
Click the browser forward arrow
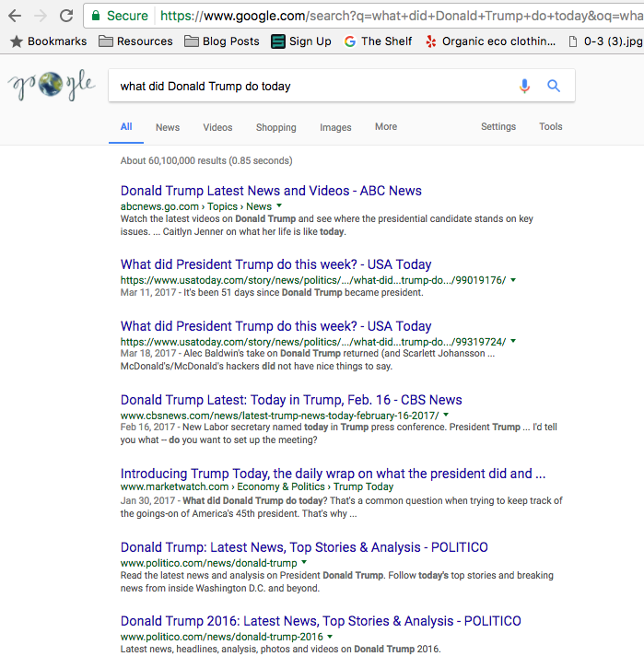coord(41,16)
